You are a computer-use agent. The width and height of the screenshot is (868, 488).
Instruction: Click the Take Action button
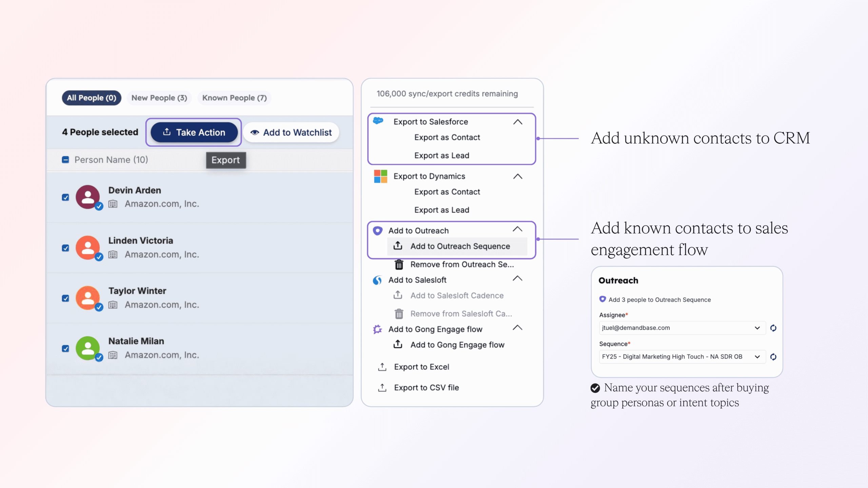(194, 133)
